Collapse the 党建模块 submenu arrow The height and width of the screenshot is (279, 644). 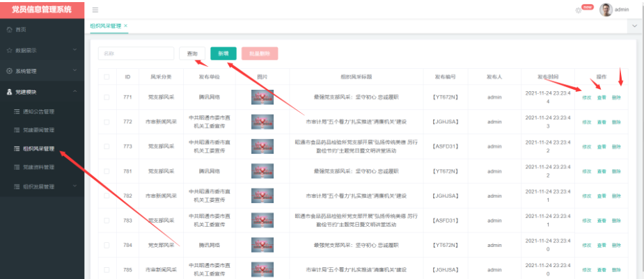click(x=74, y=92)
